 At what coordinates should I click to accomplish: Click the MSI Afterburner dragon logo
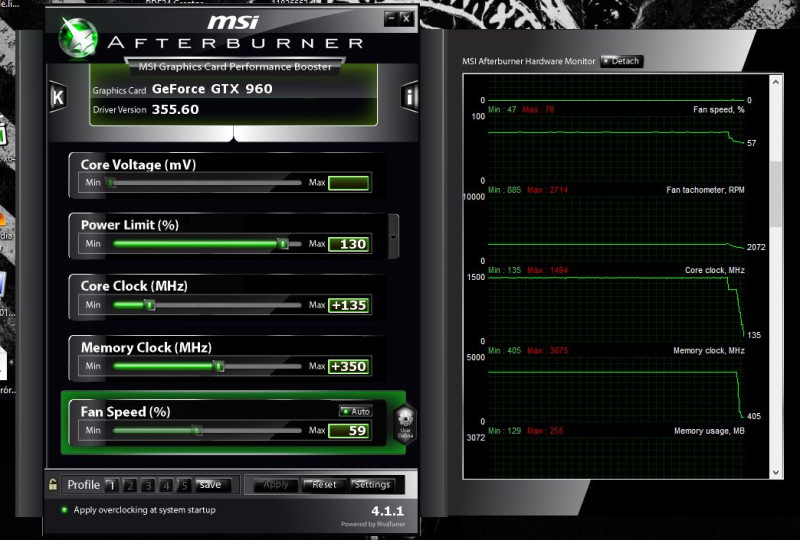point(78,37)
